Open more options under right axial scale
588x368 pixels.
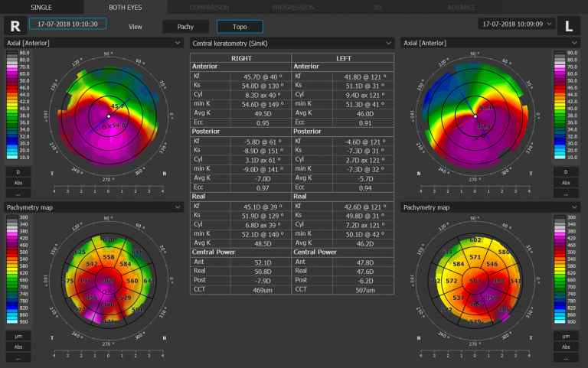pyautogui.click(x=18, y=194)
